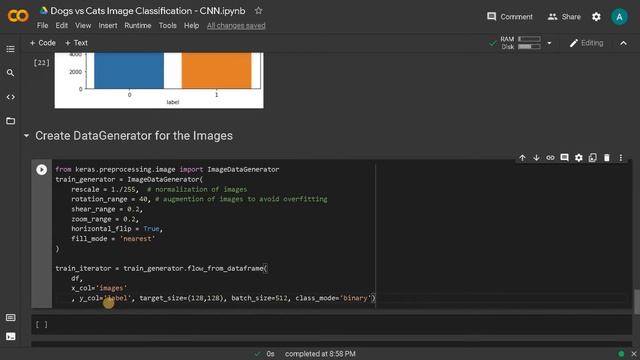Open the account avatar A
This screenshot has width=640, height=360.
(619, 17)
